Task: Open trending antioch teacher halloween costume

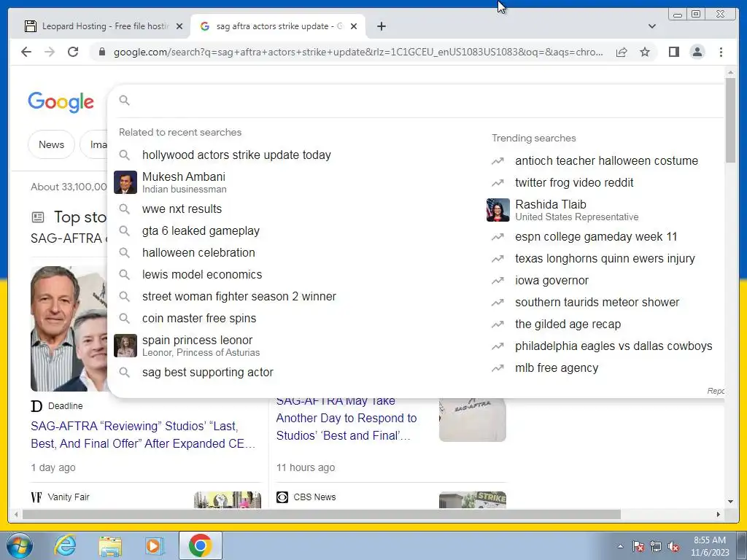Action: click(x=606, y=161)
